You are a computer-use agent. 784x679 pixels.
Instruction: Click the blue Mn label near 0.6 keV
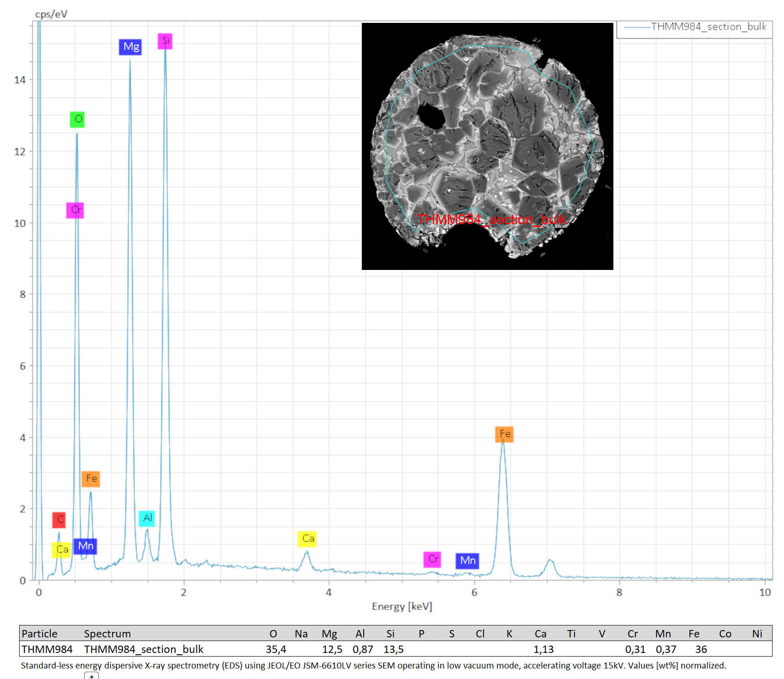coord(85,546)
